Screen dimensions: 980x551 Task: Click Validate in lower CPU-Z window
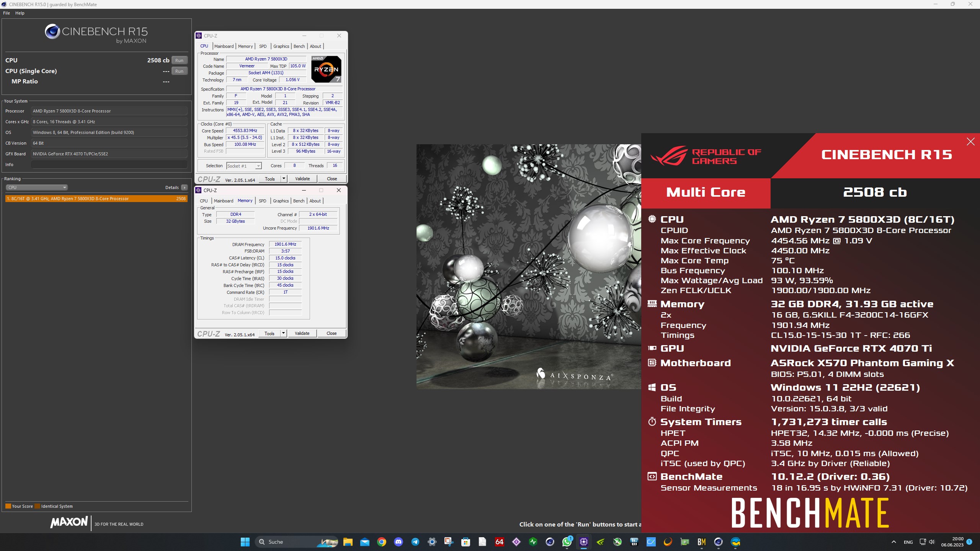tap(302, 333)
